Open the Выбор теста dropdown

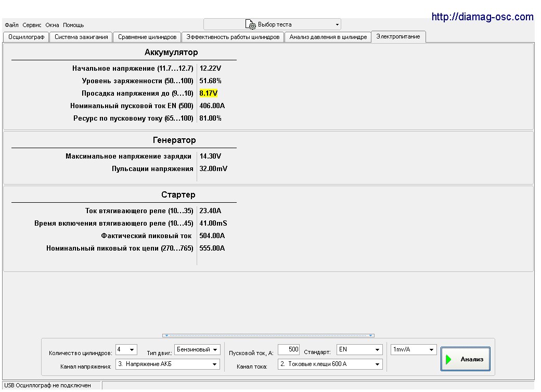coord(272,24)
